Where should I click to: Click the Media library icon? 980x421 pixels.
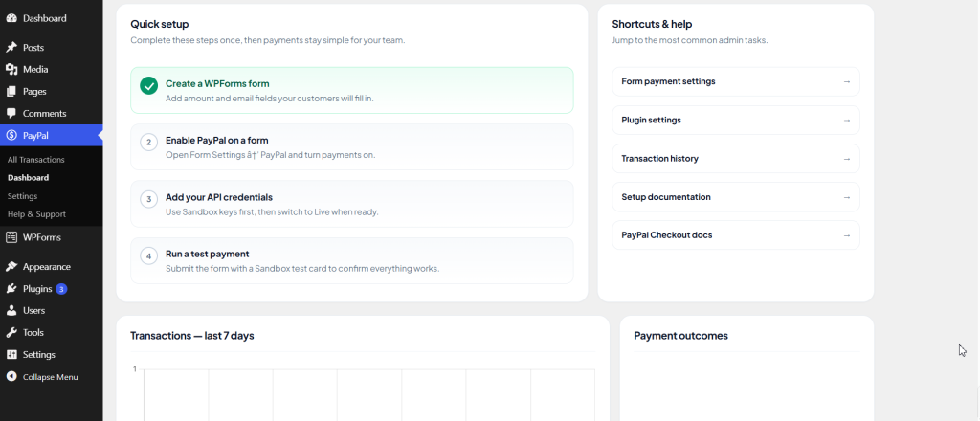click(11, 69)
